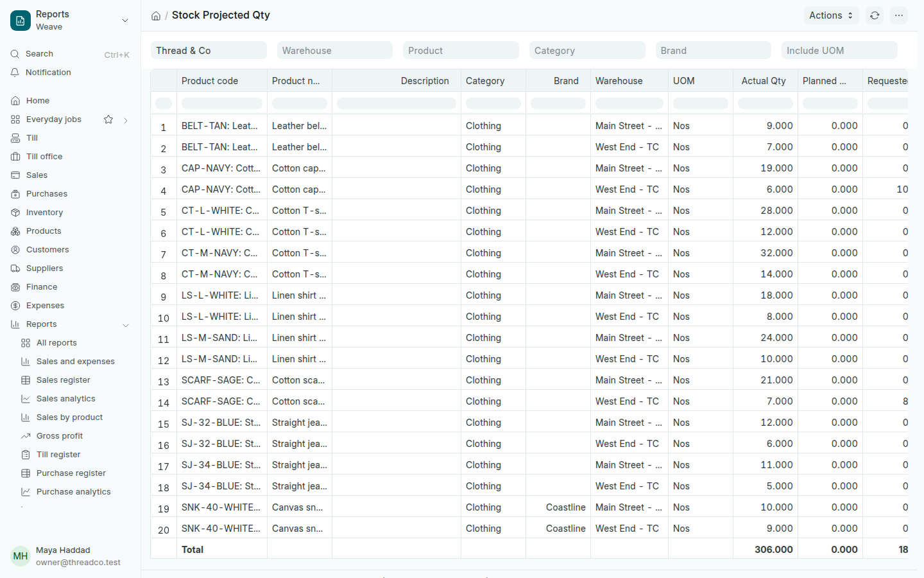Open Maya Haddad user profile menu
The image size is (924, 578).
coord(70,556)
